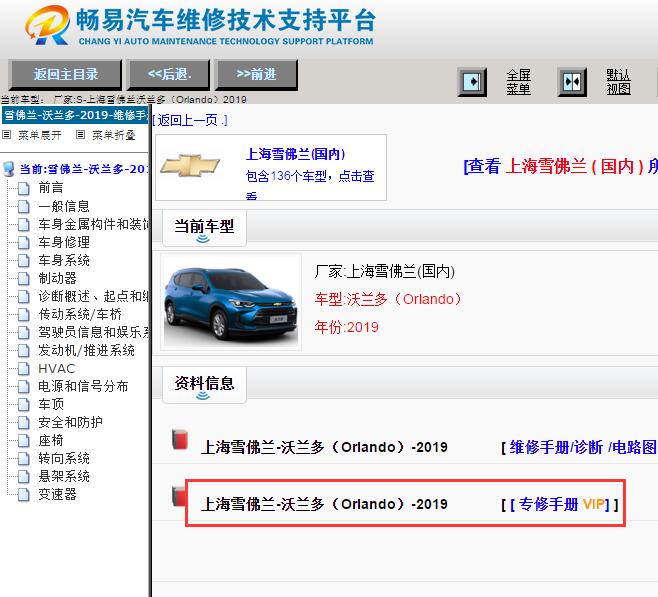Select the 雪佛兰-沃兰多-2019-维修手册 tab
This screenshot has width=658, height=597.
(75, 115)
